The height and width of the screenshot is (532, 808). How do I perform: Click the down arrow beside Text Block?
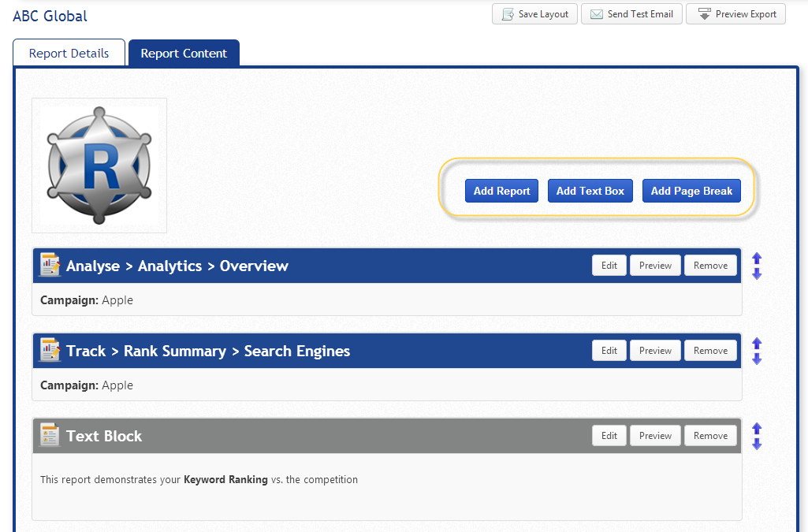[757, 444]
